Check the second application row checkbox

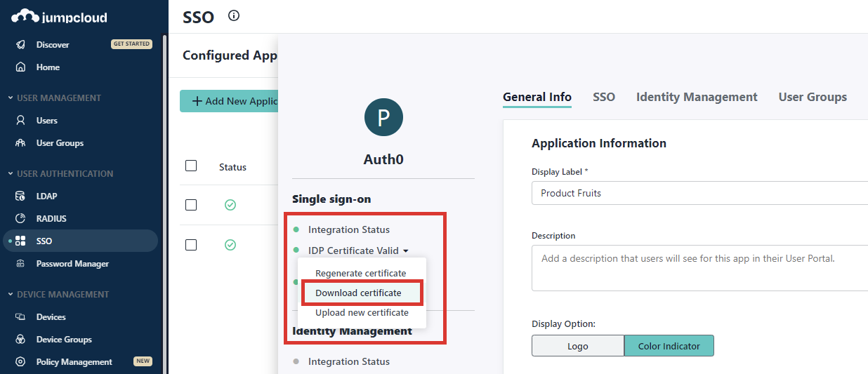[191, 245]
